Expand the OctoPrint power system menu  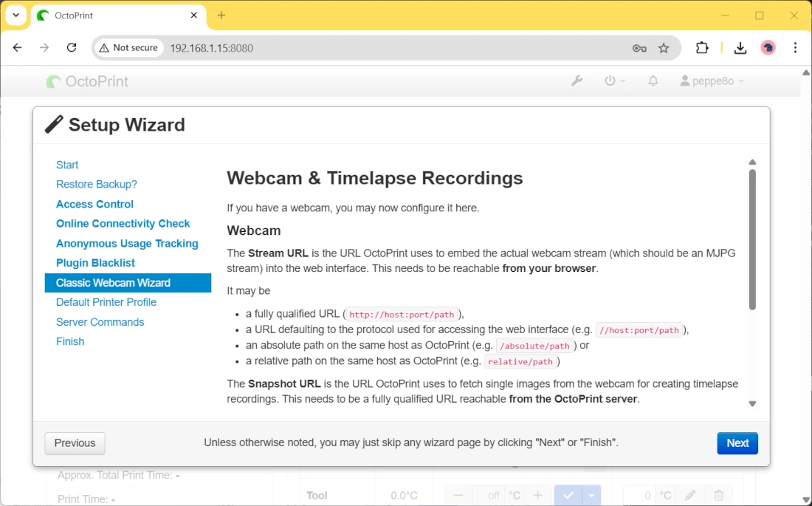[615, 81]
